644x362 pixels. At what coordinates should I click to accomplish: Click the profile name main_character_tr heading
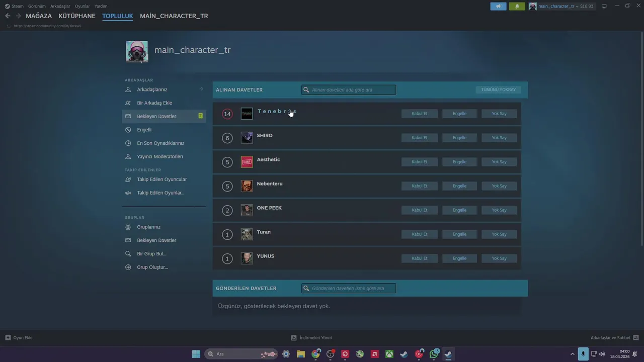click(x=192, y=50)
